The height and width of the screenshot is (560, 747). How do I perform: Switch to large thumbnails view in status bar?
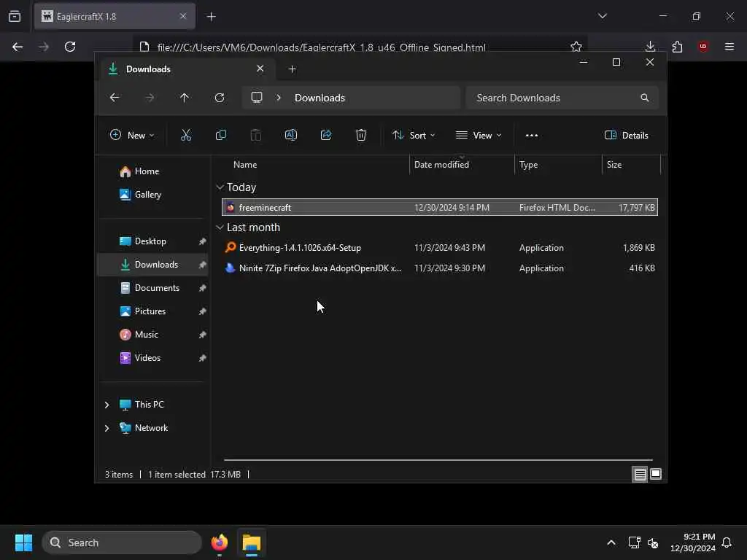[656, 474]
